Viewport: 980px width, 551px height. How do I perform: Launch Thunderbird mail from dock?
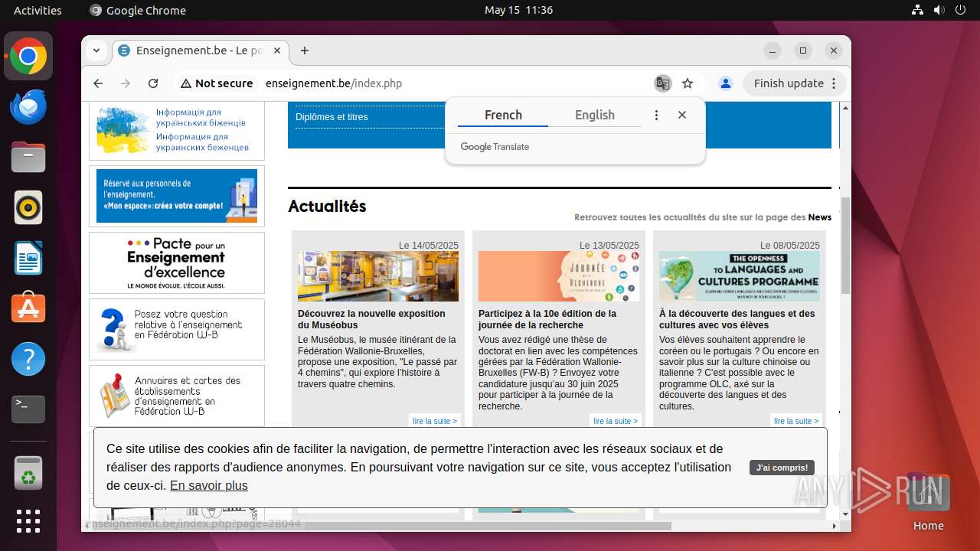tap(28, 107)
